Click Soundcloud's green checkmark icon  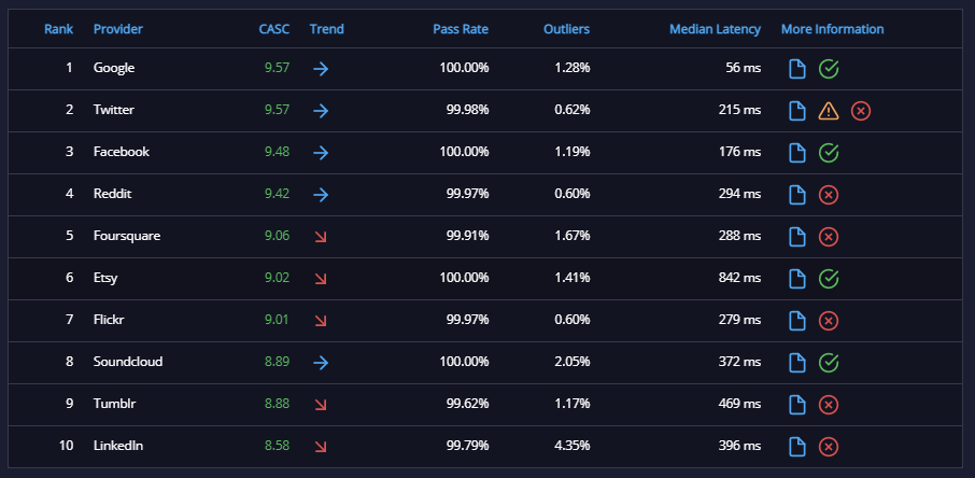point(828,363)
